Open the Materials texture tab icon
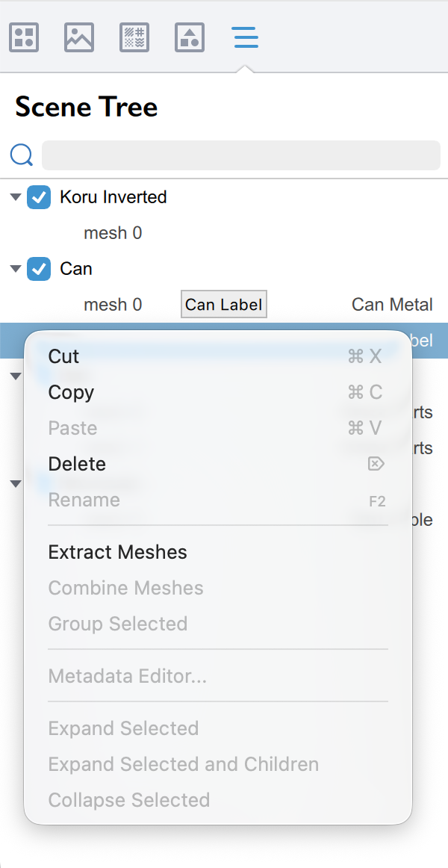 pos(134,37)
